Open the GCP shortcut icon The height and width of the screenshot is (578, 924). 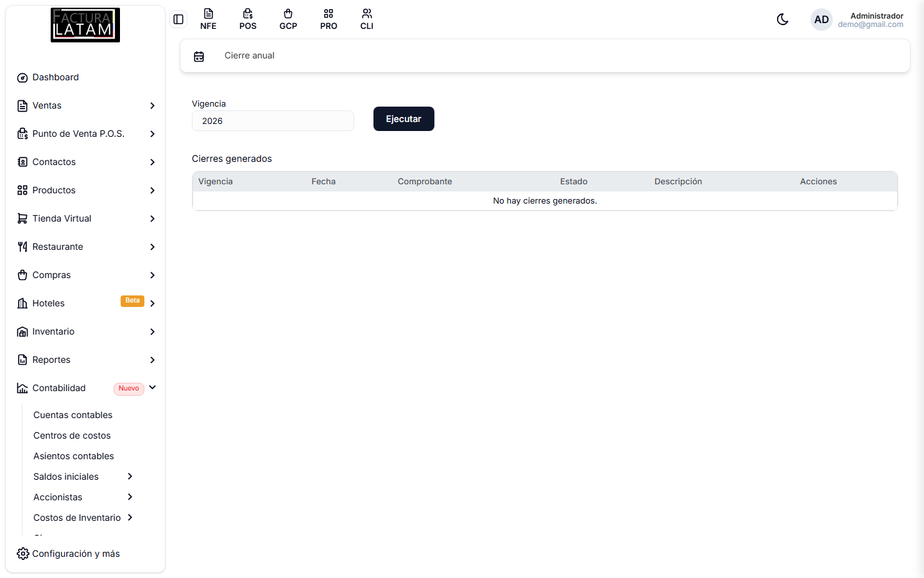(x=288, y=19)
